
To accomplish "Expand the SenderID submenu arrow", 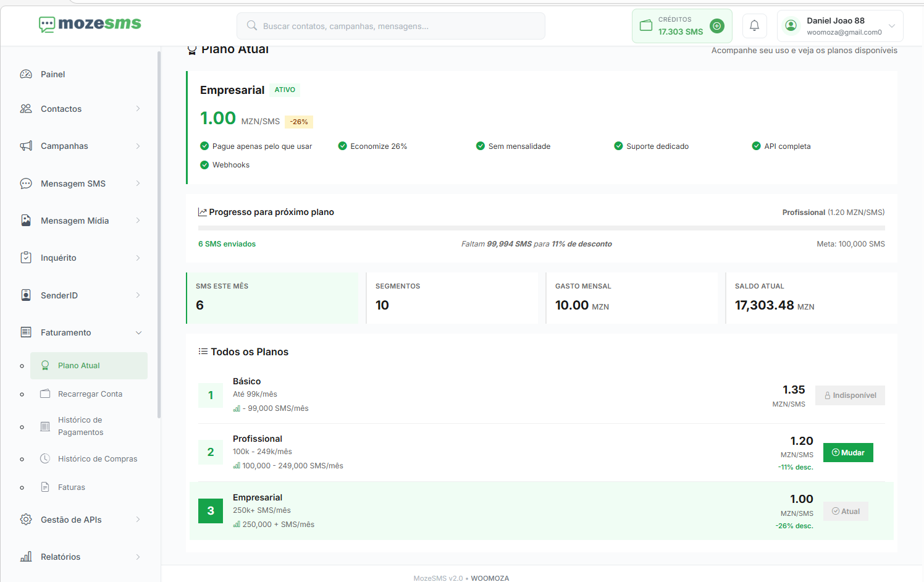I will [x=138, y=295].
